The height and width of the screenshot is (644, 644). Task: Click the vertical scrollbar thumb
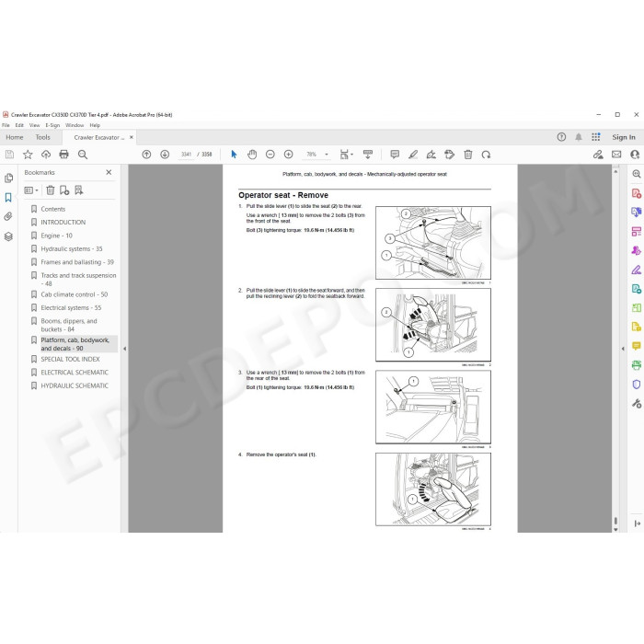[615, 521]
